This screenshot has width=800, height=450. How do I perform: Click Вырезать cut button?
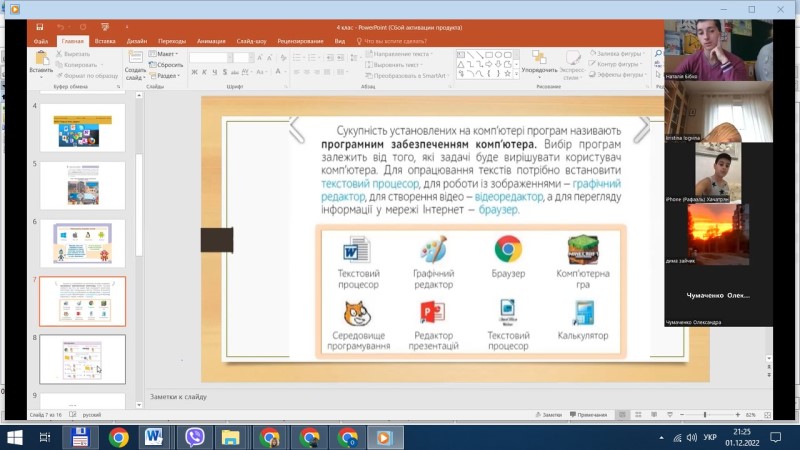tap(73, 54)
